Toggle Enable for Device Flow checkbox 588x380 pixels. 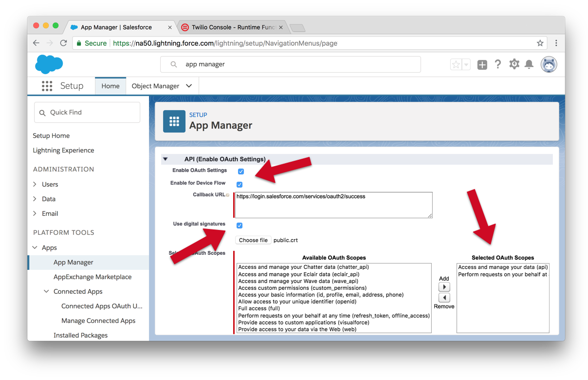point(239,185)
